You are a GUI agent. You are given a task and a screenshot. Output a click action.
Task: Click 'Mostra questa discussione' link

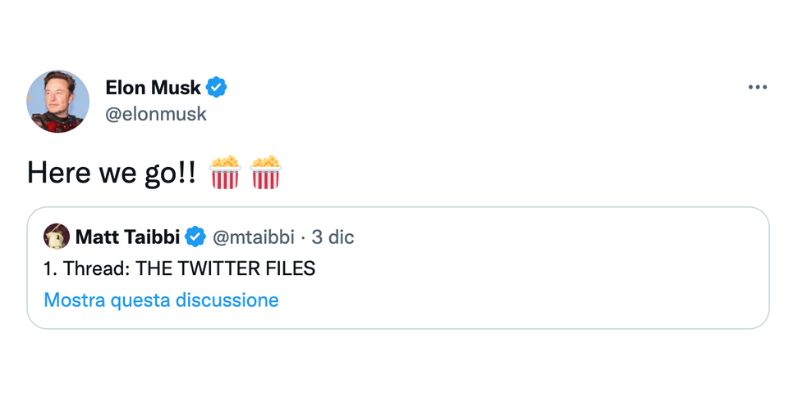[161, 299]
